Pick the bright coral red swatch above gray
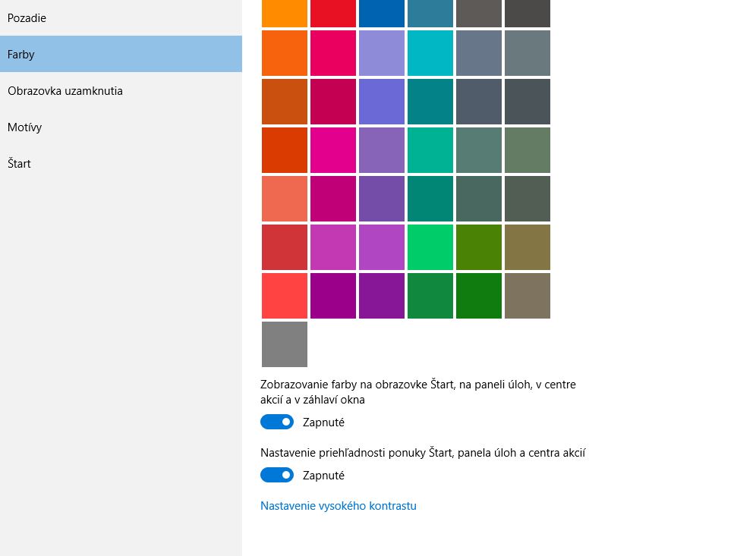The height and width of the screenshot is (556, 756). click(x=285, y=296)
